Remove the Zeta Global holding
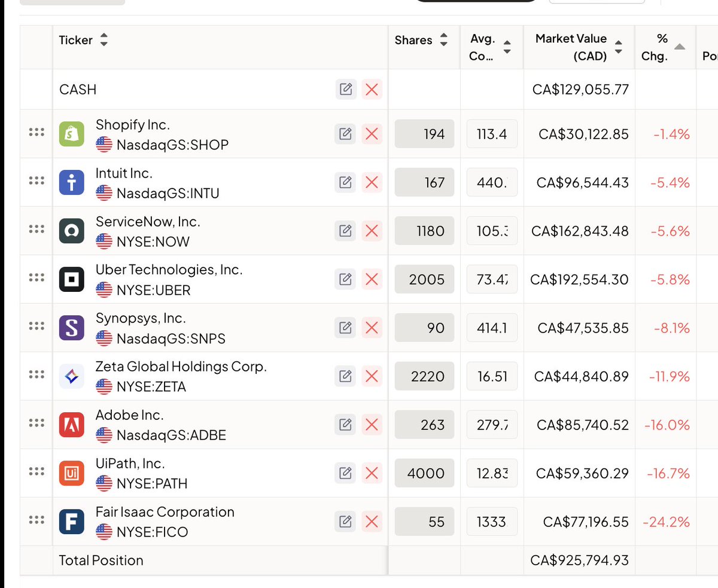This screenshot has width=718, height=588. (372, 376)
